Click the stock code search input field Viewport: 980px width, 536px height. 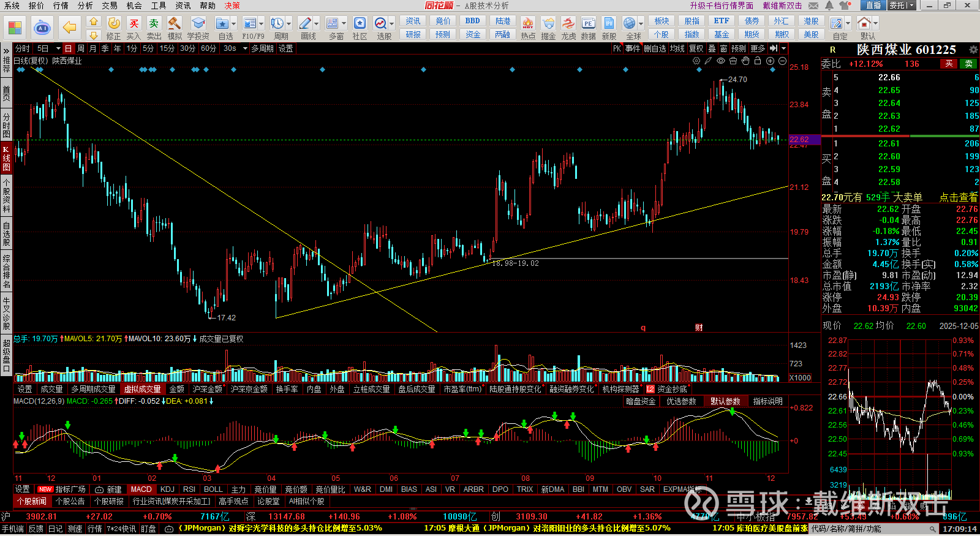coord(874,529)
